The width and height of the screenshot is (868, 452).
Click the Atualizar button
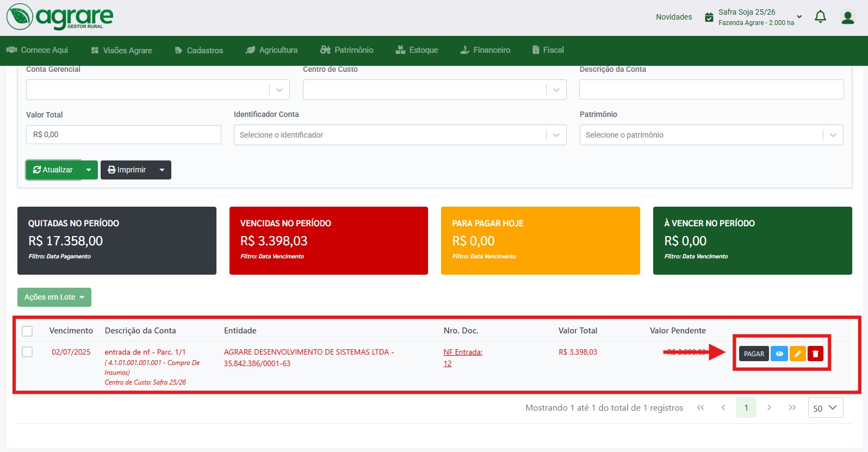(53, 170)
